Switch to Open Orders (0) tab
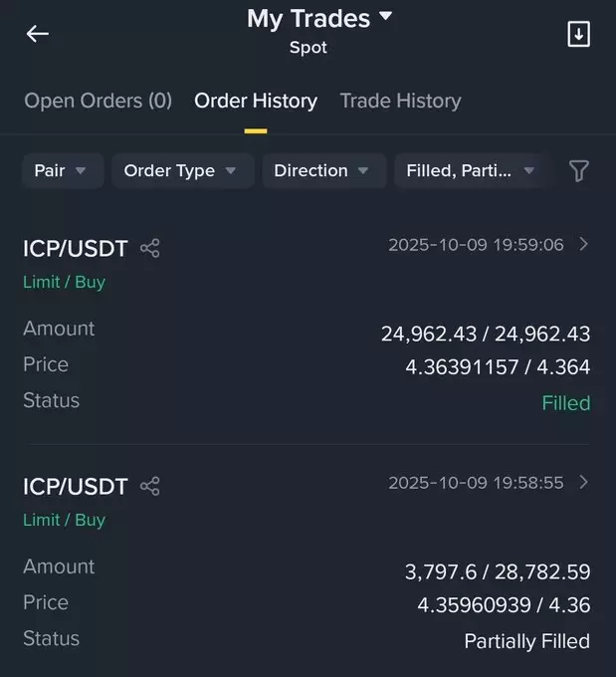The width and height of the screenshot is (616, 677). coord(98,101)
